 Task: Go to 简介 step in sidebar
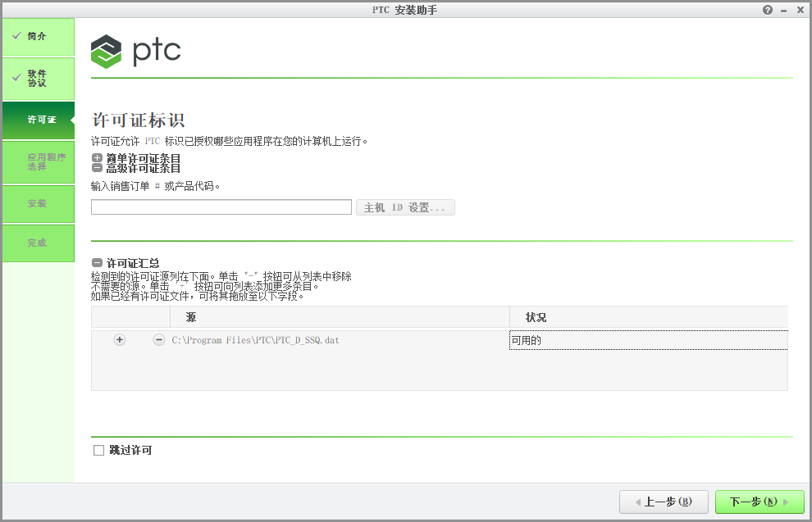pos(39,37)
